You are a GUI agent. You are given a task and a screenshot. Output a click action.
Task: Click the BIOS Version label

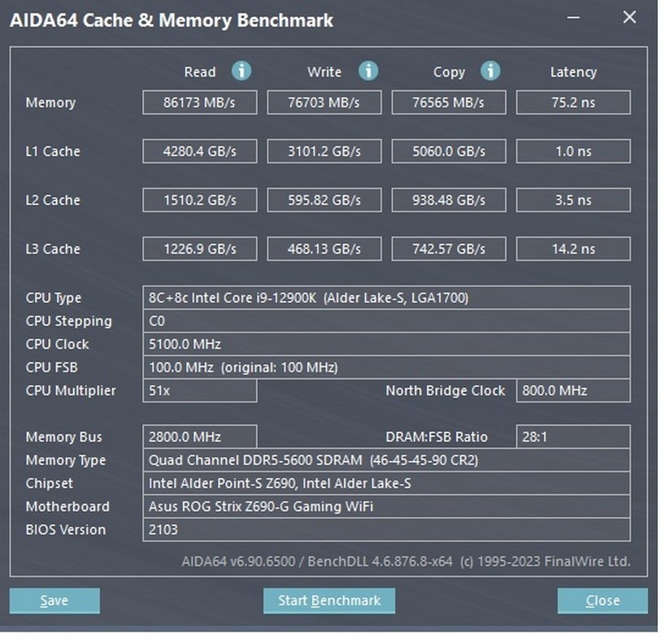(66, 529)
